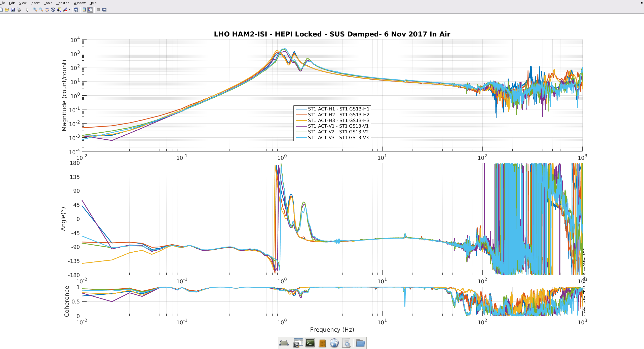Open the Help menu
Image resolution: width=644 pixels, height=349 pixels.
point(93,3)
